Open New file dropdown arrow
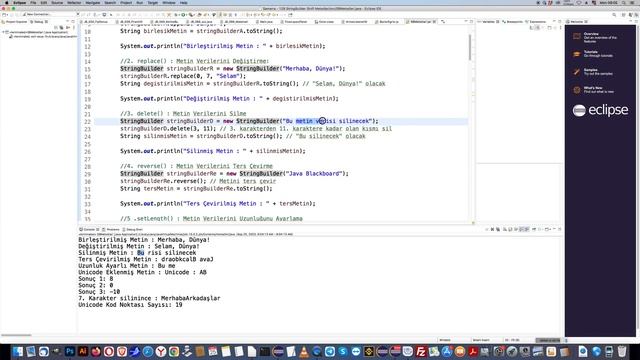The width and height of the screenshot is (640, 360). point(7,15)
